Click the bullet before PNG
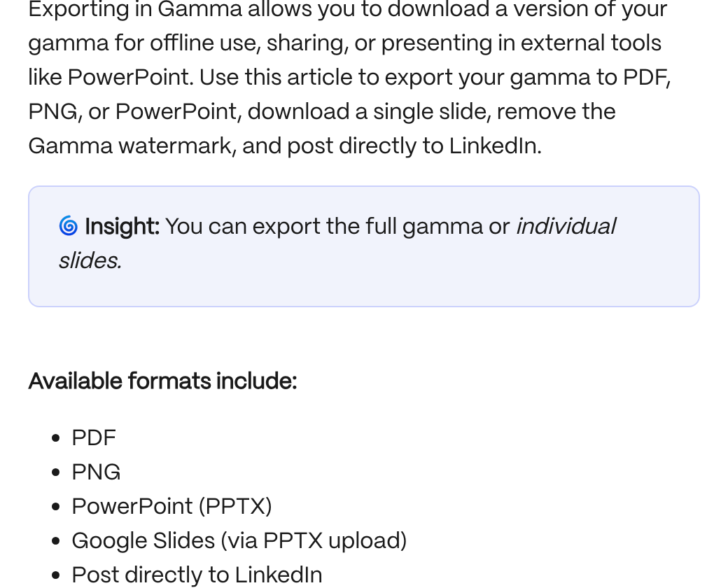 pyautogui.click(x=56, y=472)
